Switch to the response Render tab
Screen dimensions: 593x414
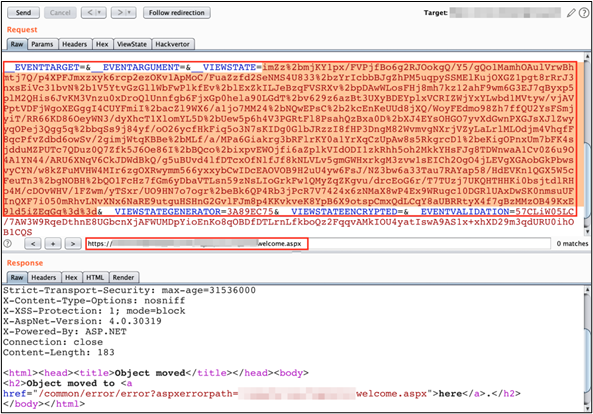124,278
